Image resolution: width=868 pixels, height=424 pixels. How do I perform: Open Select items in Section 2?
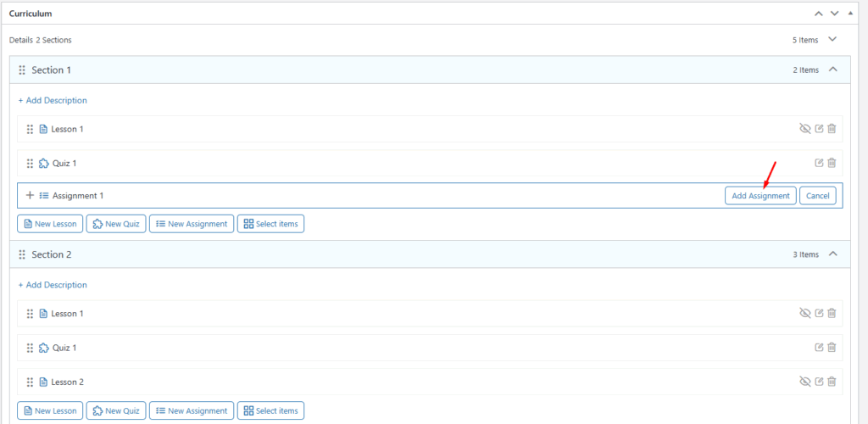[x=270, y=410]
